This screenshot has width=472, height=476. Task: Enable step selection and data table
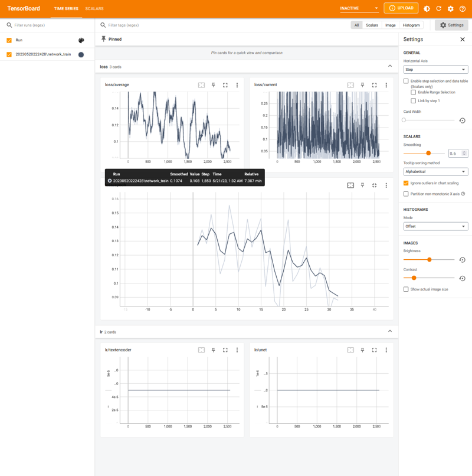click(x=406, y=81)
